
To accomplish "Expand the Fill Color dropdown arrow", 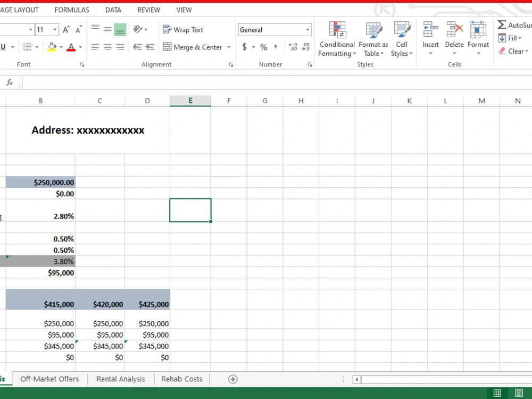I will (x=61, y=47).
